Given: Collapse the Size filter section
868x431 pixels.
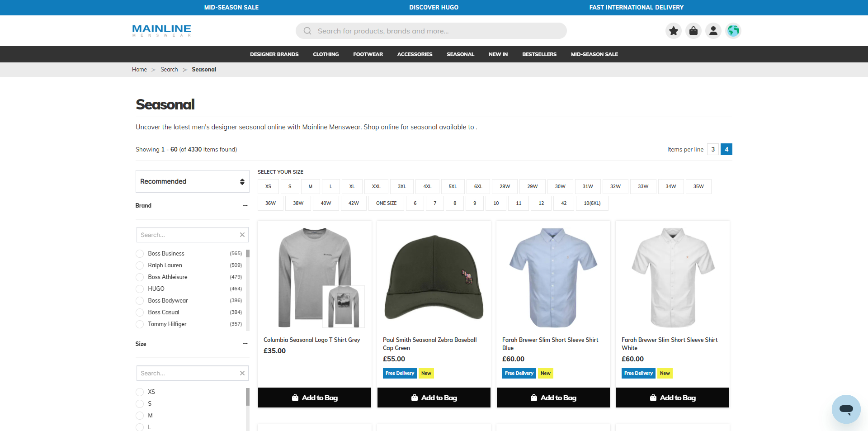Looking at the screenshot, I should coord(245,344).
